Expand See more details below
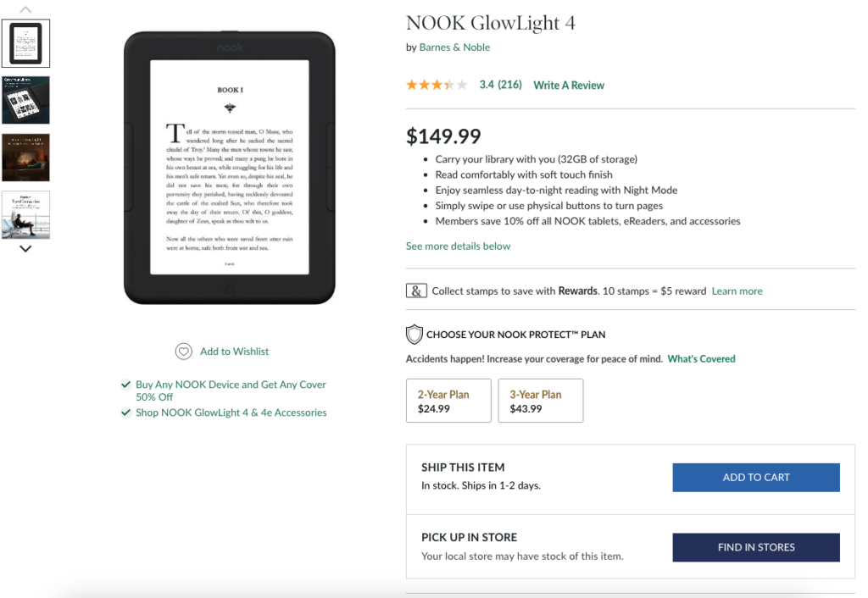 [458, 246]
